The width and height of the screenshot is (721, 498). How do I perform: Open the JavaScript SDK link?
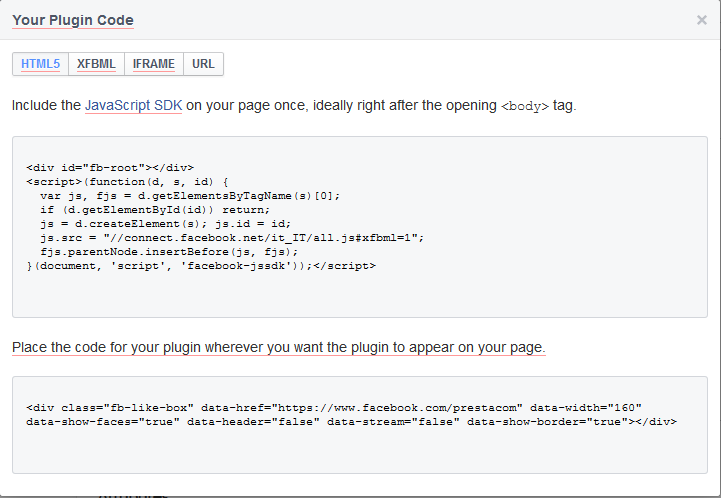[x=133, y=105]
